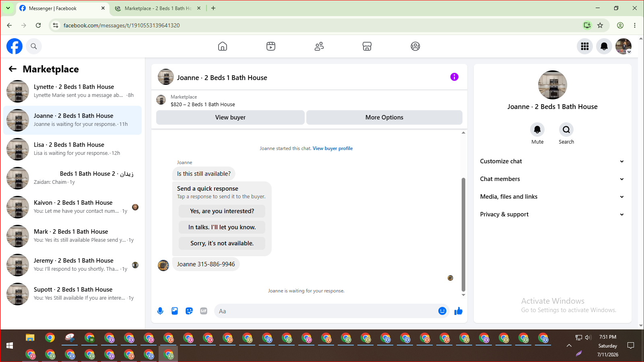Expand the Customize chat section
The image size is (644, 362).
[x=552, y=161]
